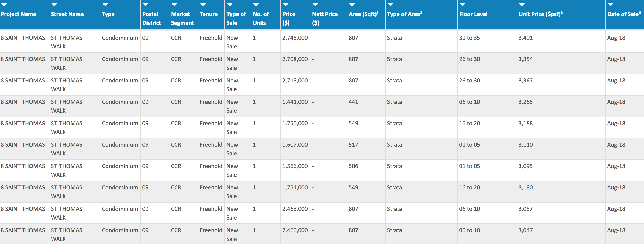Select unit price cell 3,047
The width and height of the screenshot is (644, 244).
pos(525,230)
